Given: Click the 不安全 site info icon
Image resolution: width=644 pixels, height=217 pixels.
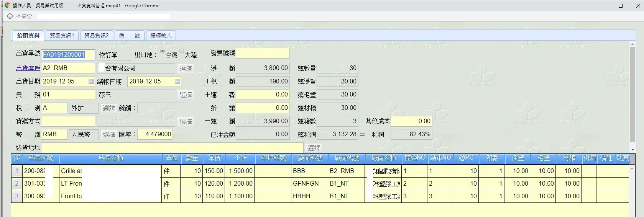Looking at the screenshot, I should point(10,16).
